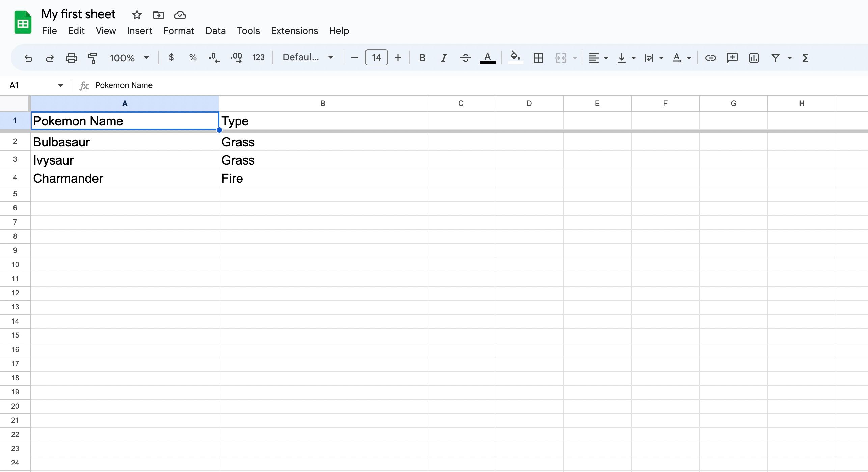Screen dimensions: 868x472
Task: Undo the last action
Action: pos(28,58)
